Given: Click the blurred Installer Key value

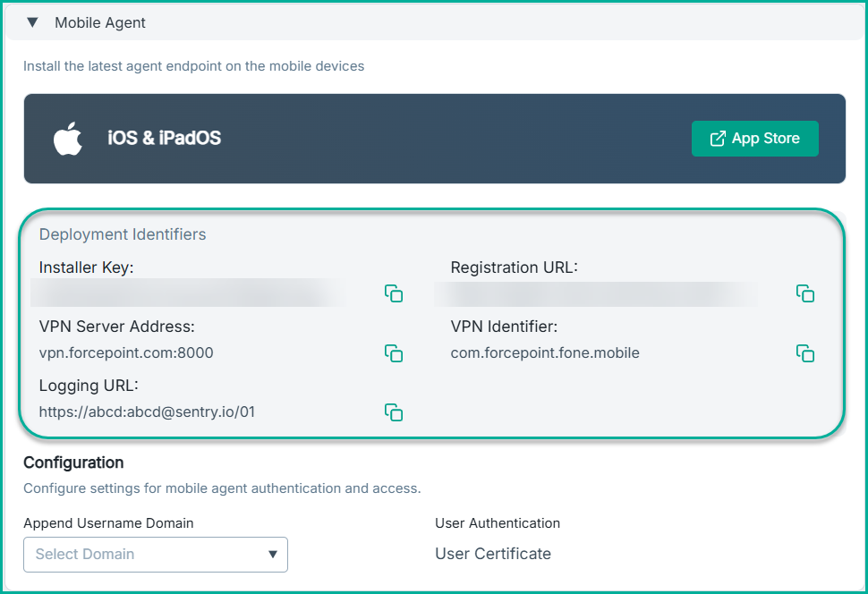Looking at the screenshot, I should (x=188, y=293).
